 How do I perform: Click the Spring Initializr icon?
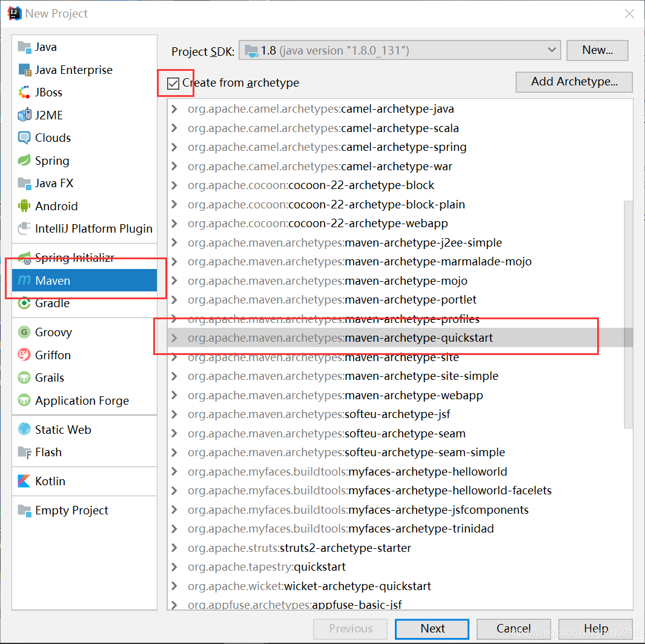(x=24, y=258)
